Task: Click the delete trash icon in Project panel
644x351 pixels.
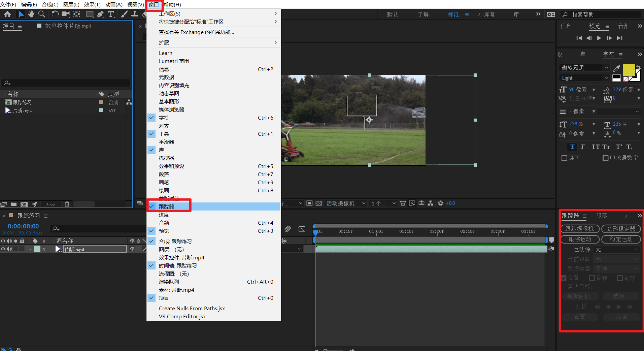Action: 67,204
